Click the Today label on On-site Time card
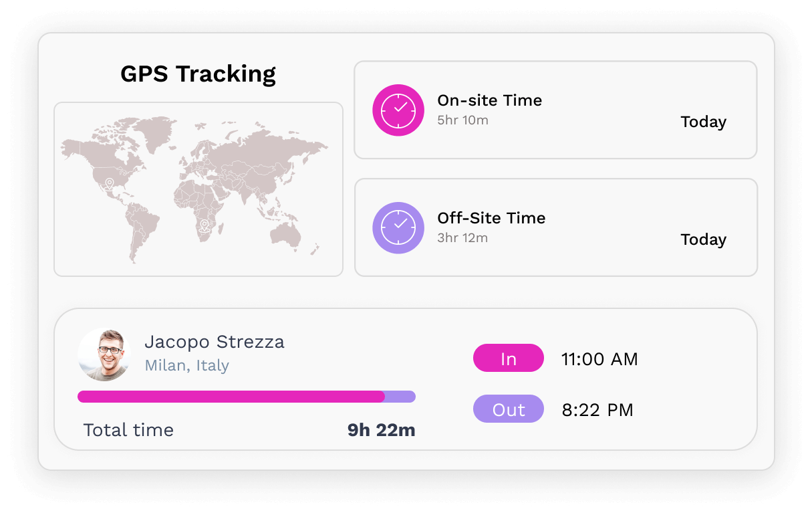 tap(703, 122)
